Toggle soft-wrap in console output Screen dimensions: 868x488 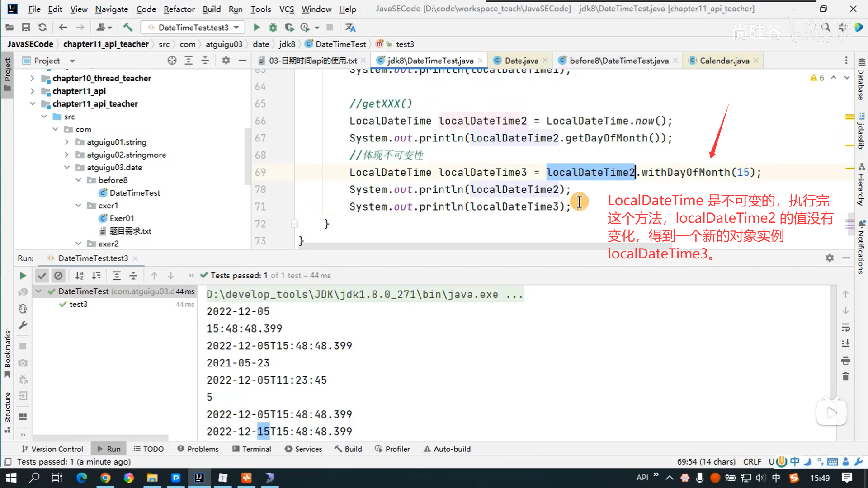[845, 327]
